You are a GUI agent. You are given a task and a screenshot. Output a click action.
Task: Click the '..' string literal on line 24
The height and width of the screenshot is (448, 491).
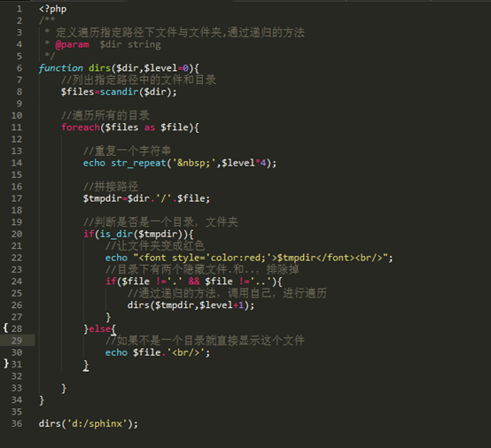tap(261, 282)
